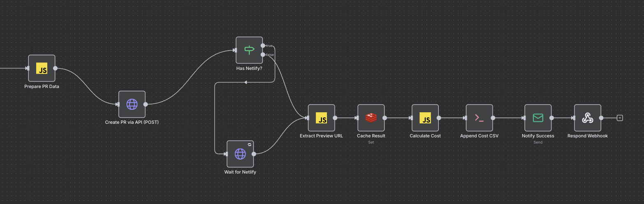
Task: Open the Respond Webhook node
Action: [588, 118]
